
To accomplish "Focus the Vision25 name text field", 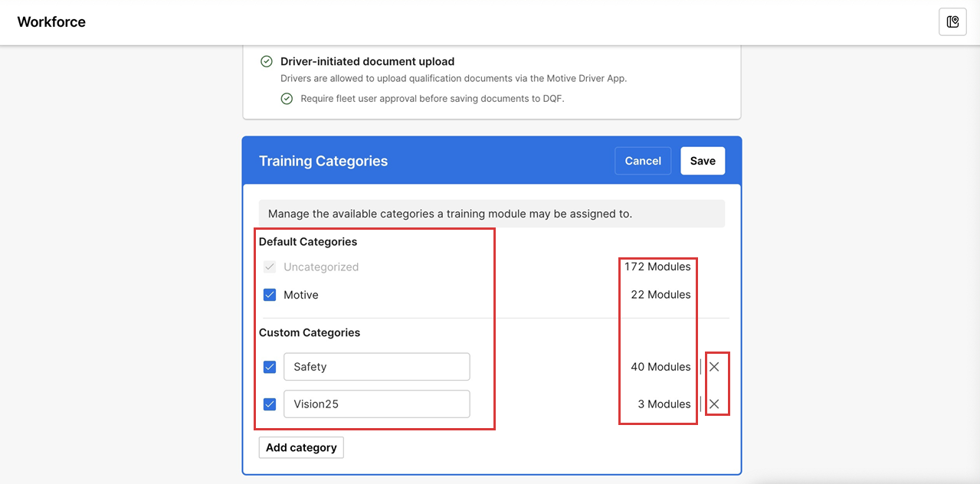I will tap(376, 404).
